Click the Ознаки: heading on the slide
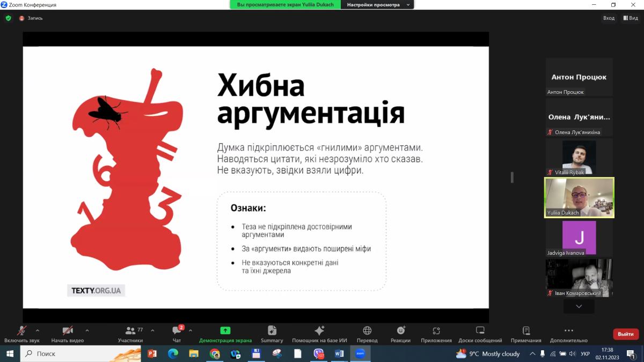Image resolution: width=644 pixels, height=362 pixels. pos(248,208)
